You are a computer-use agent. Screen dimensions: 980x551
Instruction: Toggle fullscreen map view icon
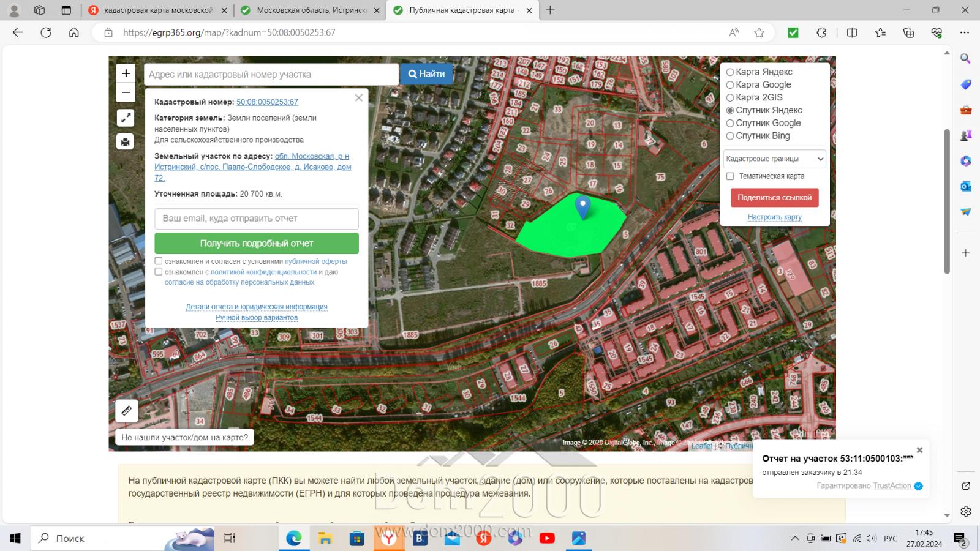click(x=126, y=118)
